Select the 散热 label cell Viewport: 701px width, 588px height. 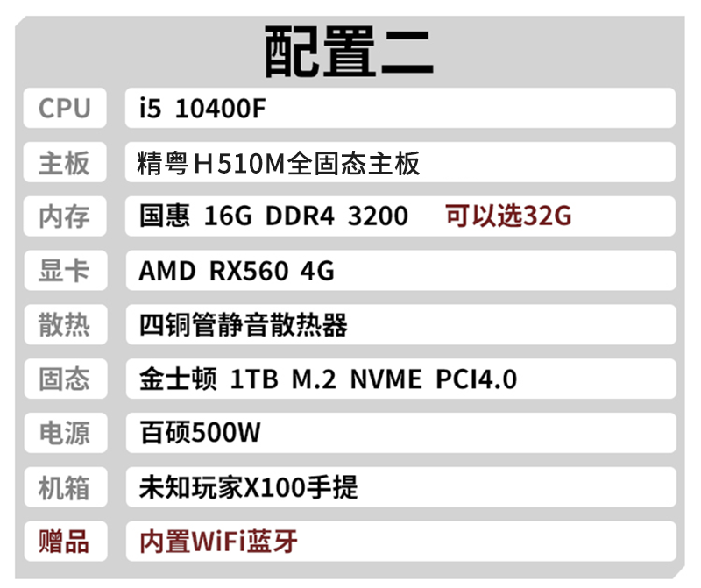pos(65,325)
